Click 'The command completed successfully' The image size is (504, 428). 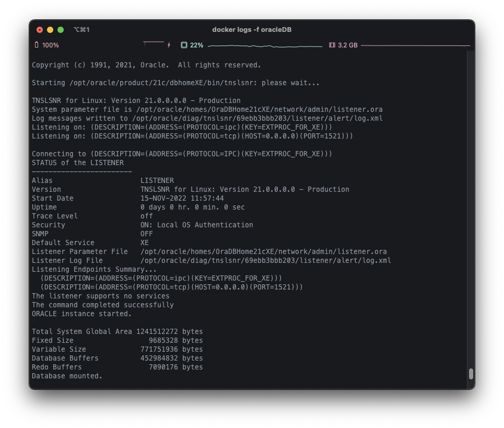click(x=102, y=305)
